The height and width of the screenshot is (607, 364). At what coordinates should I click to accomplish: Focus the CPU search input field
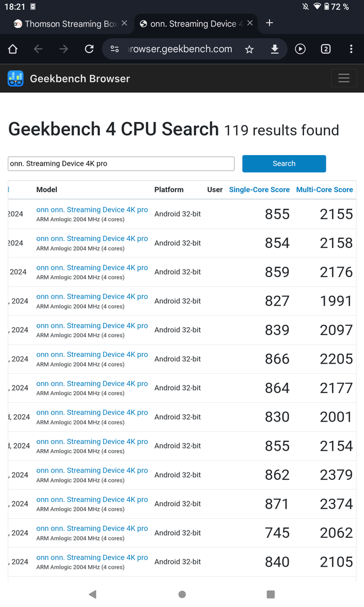click(x=121, y=164)
